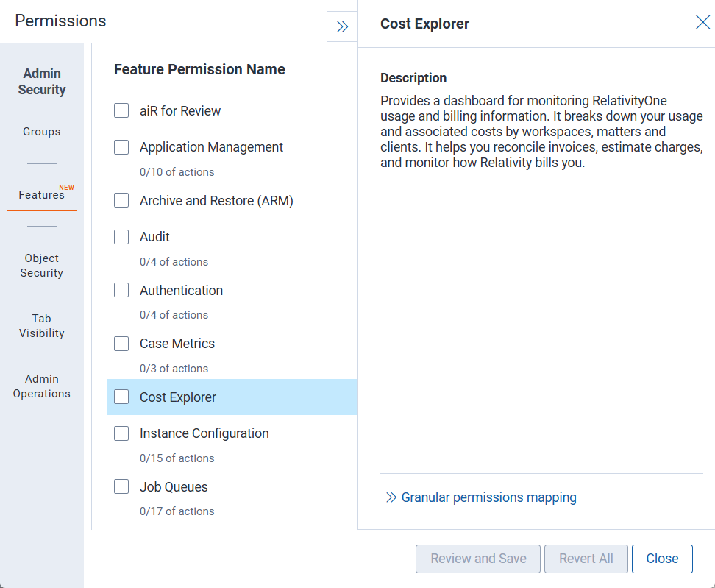This screenshot has width=715, height=588.
Task: Select the Instance Configuration feature name
Action: (204, 433)
